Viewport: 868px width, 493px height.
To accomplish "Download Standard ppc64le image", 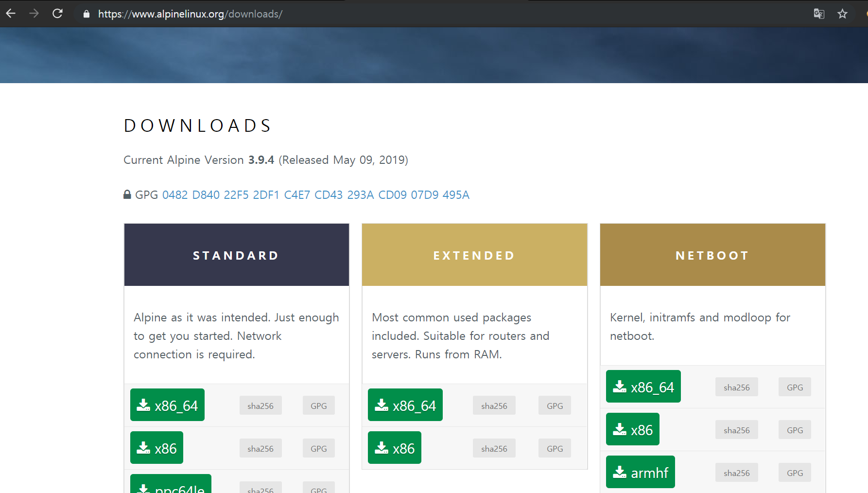I will click(x=171, y=484).
